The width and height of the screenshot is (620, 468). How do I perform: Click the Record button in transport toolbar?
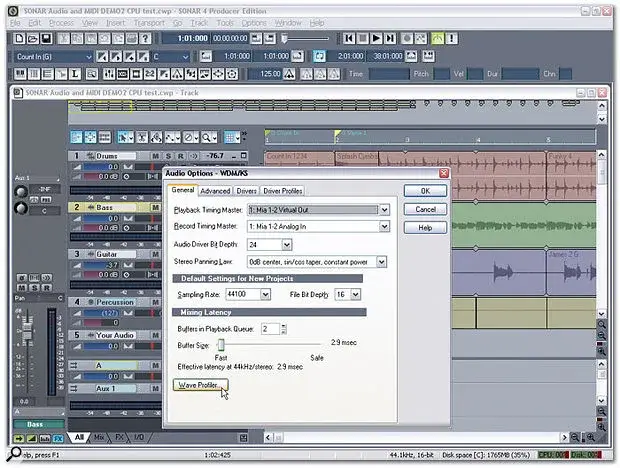405,37
